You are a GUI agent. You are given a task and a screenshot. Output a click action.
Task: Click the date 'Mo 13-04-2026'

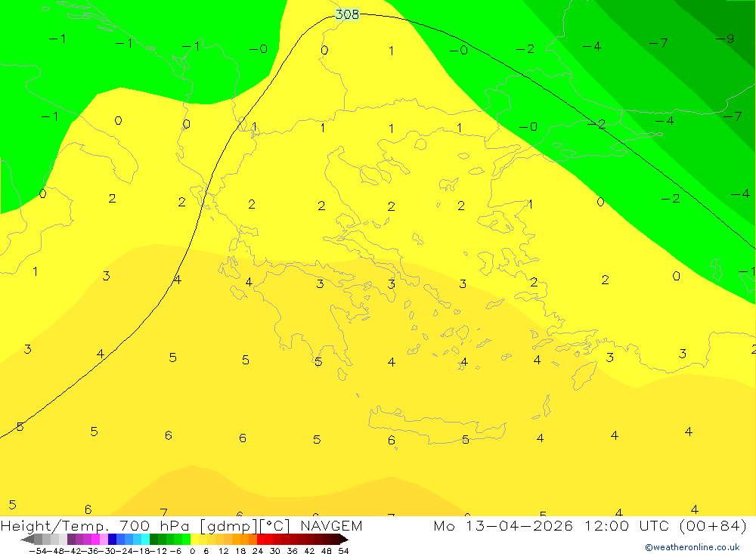[503, 525]
